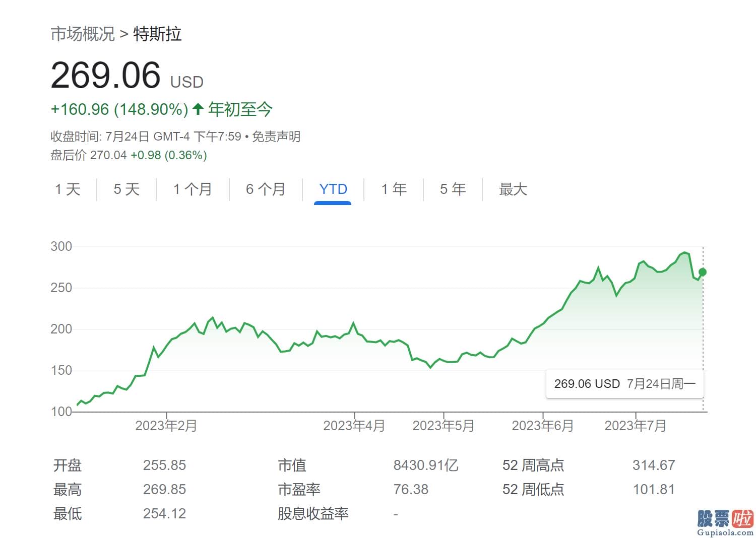Click the 年初至今 label
This screenshot has height=538, width=756.
pos(240,109)
